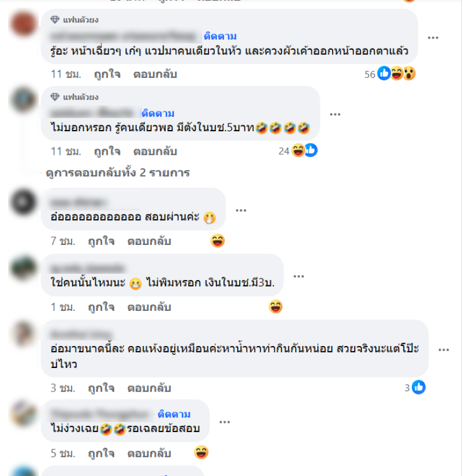
Task: Open reactions on the comment with 56 likes
Action: tap(390, 74)
